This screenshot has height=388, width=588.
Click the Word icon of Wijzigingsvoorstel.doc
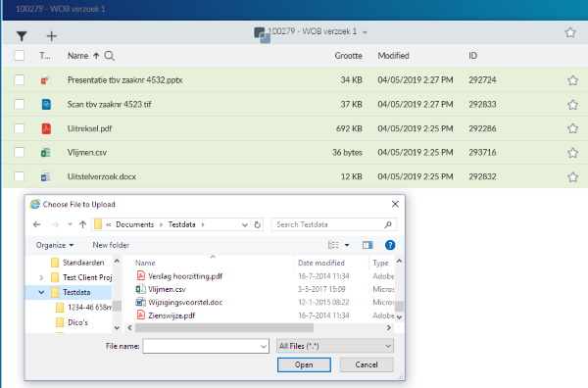coord(140,302)
